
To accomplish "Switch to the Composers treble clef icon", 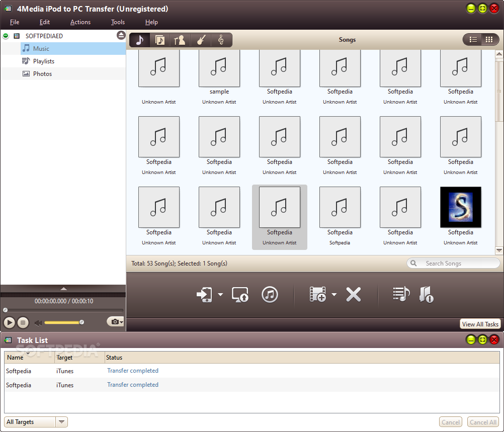I will click(x=221, y=40).
